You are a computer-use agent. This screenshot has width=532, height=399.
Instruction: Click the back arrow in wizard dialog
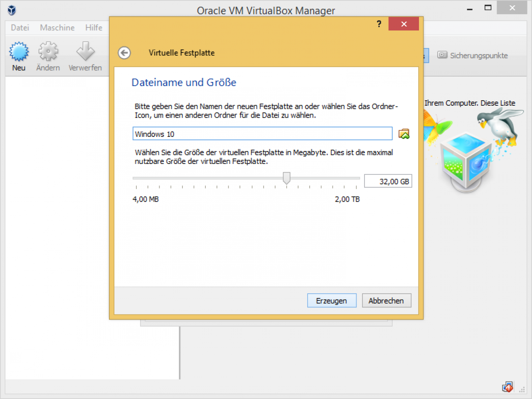tap(124, 53)
